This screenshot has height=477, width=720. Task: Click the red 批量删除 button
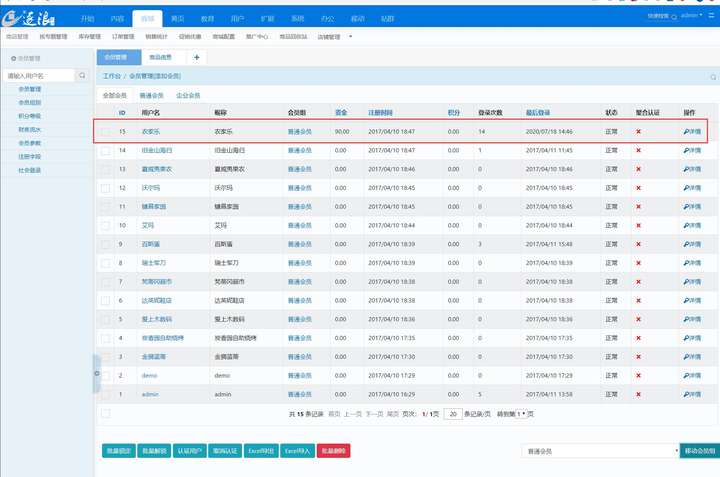coord(334,451)
